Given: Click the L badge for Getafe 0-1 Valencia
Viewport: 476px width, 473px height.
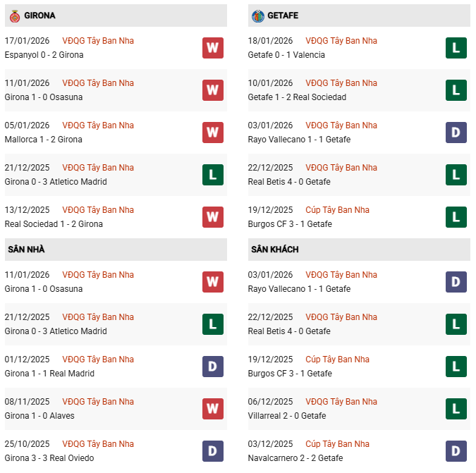Looking at the screenshot, I should pyautogui.click(x=456, y=48).
